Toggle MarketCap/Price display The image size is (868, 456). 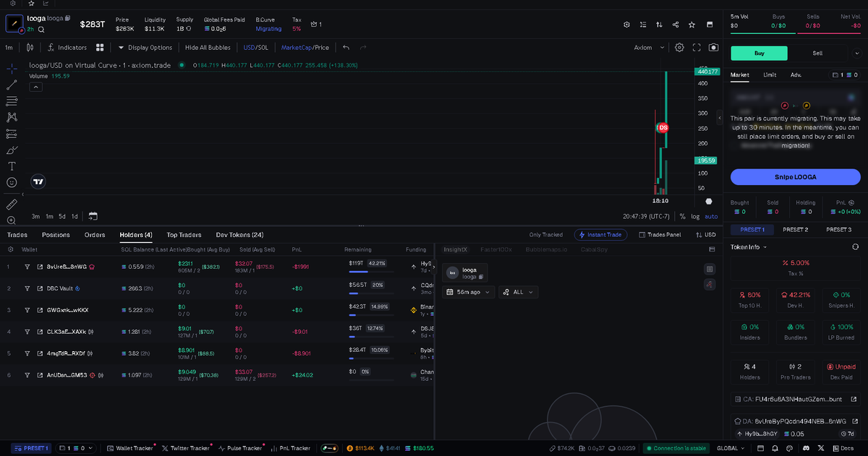click(x=305, y=48)
